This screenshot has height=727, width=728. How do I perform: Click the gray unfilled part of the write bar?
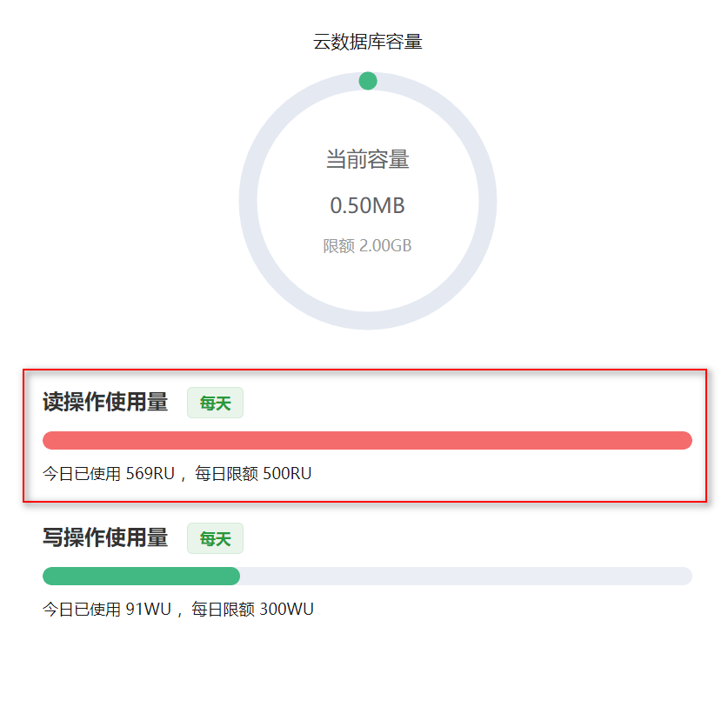coord(465,576)
